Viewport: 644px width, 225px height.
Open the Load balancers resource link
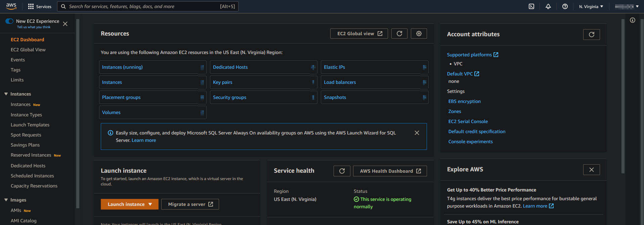[x=340, y=82]
